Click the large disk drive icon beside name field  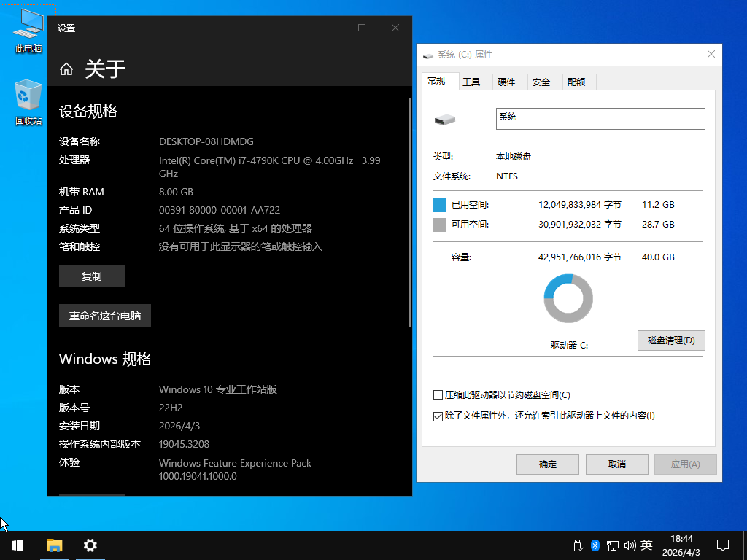pos(445,119)
